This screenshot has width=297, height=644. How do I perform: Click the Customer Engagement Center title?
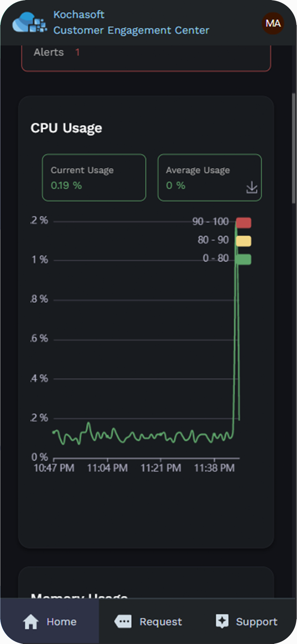click(x=131, y=30)
